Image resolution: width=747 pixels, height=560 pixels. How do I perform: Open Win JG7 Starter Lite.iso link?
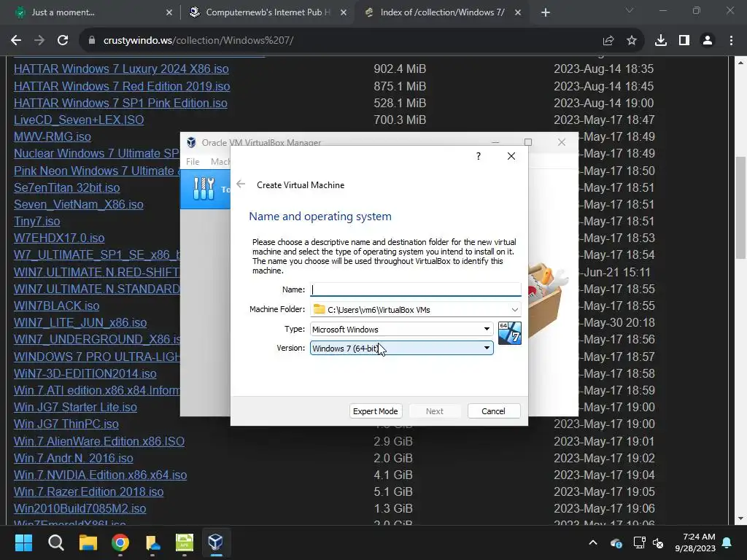click(75, 407)
